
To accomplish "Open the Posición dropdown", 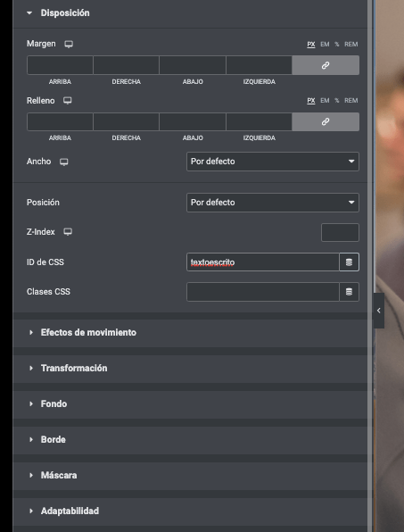I will 273,203.
